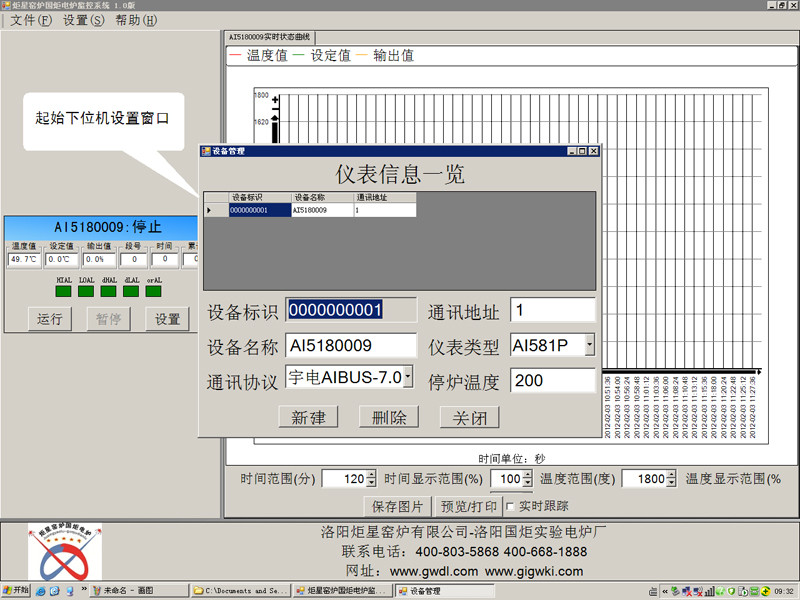The image size is (800, 600).
Task: Click the 运行 button
Action: [x=50, y=319]
